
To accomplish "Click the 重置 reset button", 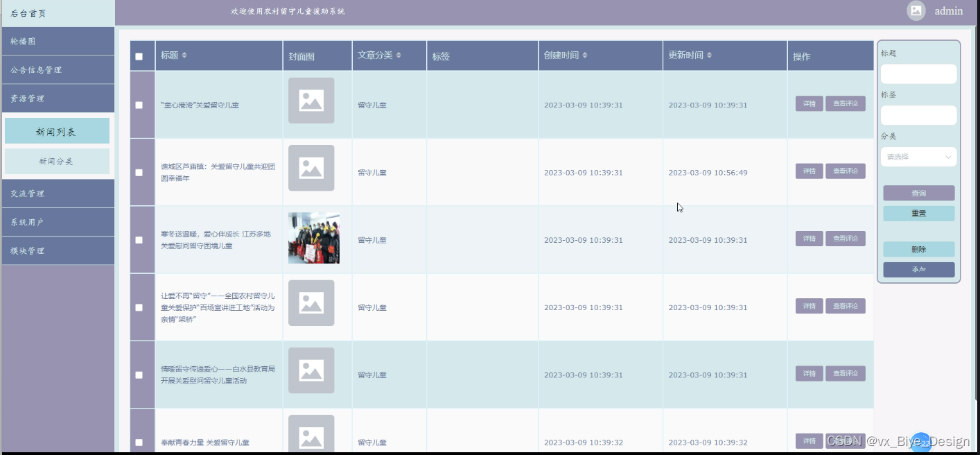I will pyautogui.click(x=918, y=213).
